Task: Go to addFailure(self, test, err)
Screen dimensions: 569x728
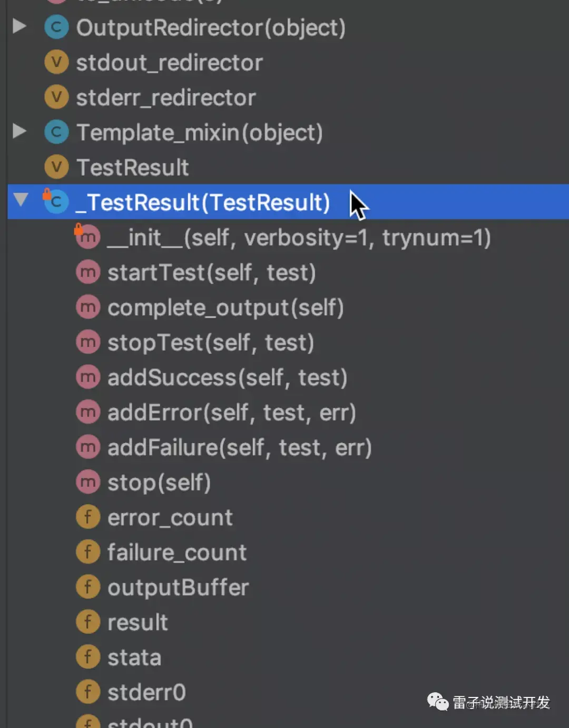Action: 239,448
